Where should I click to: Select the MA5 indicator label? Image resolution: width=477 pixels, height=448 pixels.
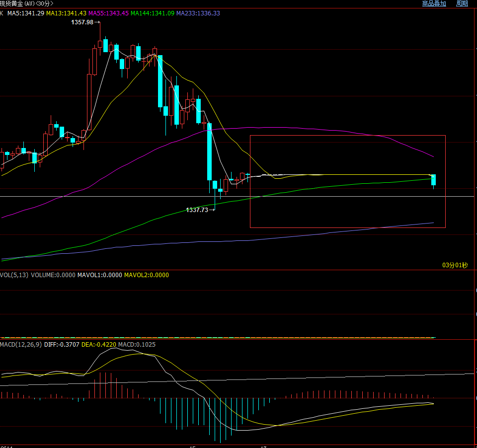coord(26,13)
